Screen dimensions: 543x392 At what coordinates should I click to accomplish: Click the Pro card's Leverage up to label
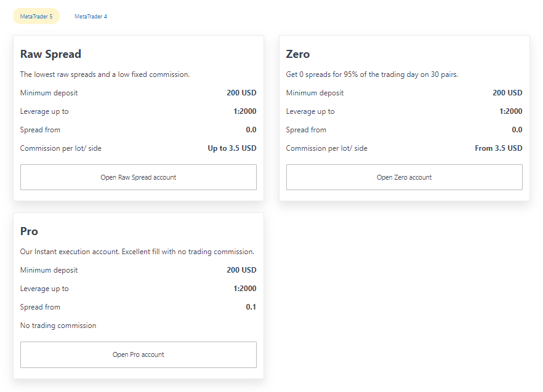(44, 289)
